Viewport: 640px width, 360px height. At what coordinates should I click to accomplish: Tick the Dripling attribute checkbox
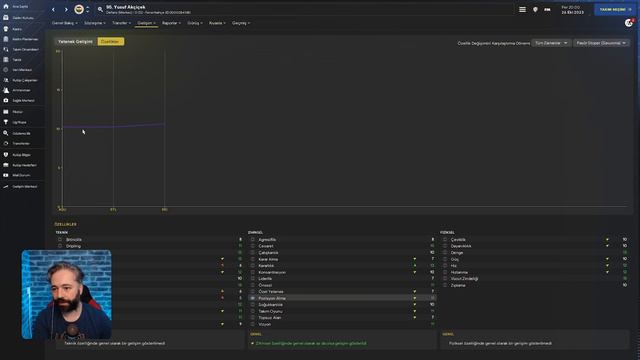(x=60, y=246)
